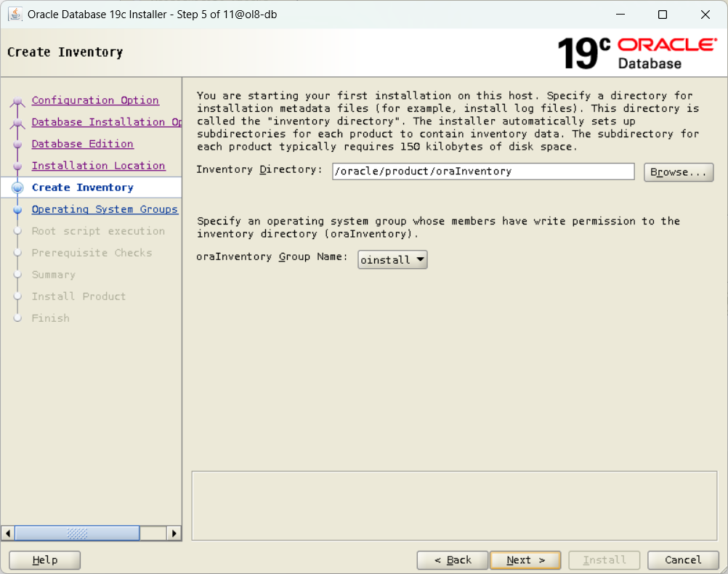
Task: Click the Root script execution step text
Action: (x=98, y=231)
